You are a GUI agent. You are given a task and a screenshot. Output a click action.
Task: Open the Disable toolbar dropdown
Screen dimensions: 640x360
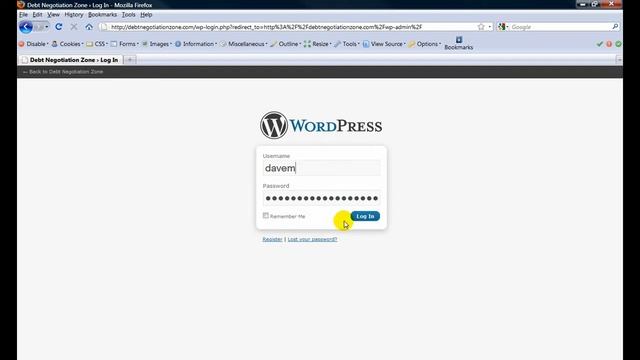33,44
